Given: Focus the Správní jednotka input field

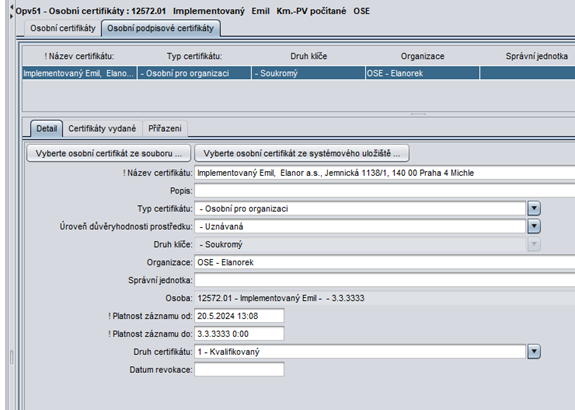Looking at the screenshot, I should click(385, 280).
